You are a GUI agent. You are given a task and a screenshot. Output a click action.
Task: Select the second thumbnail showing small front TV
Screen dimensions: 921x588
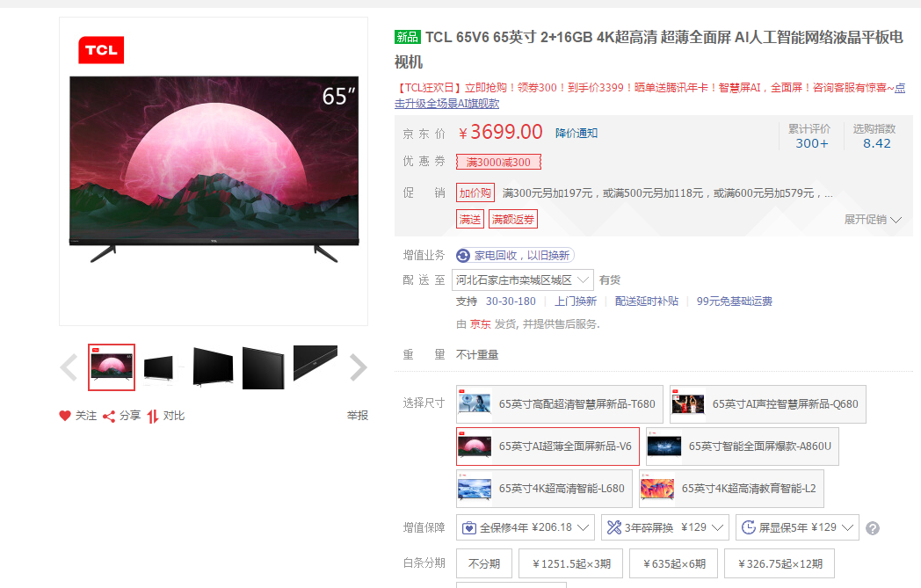coord(158,368)
